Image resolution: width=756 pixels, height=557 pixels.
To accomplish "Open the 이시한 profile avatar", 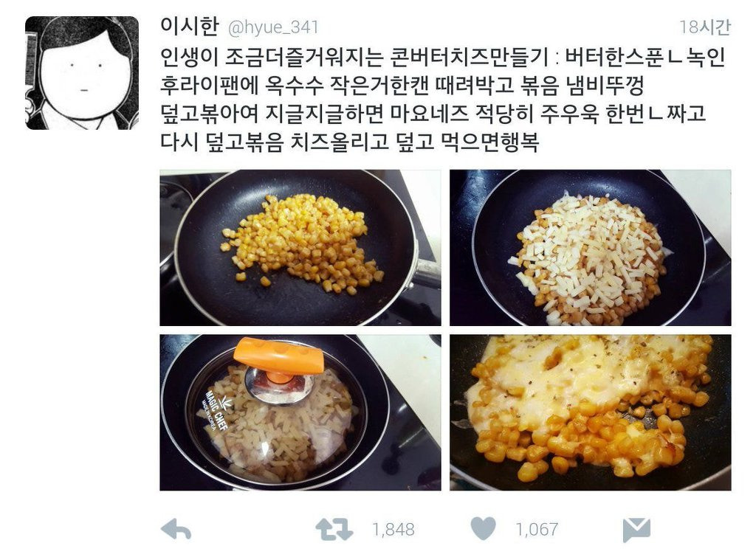I will coord(82,73).
